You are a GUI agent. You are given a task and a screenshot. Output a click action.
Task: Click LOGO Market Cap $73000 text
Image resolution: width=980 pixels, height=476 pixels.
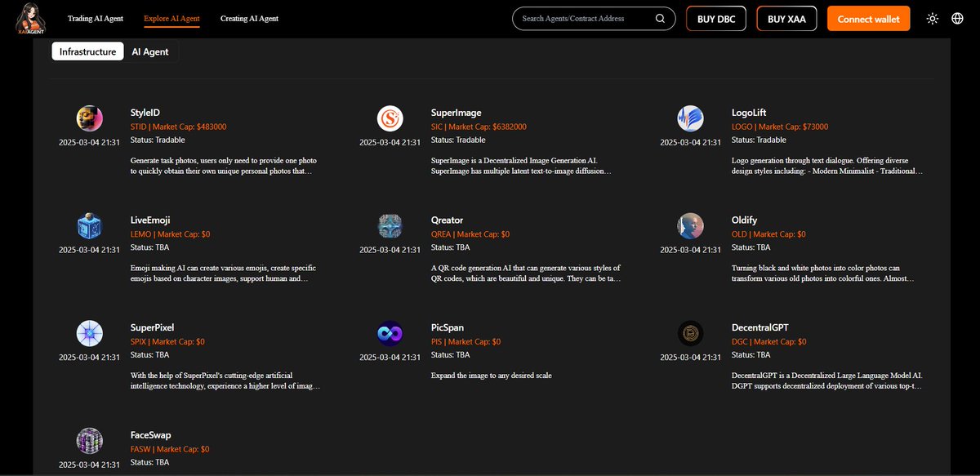[x=780, y=127]
